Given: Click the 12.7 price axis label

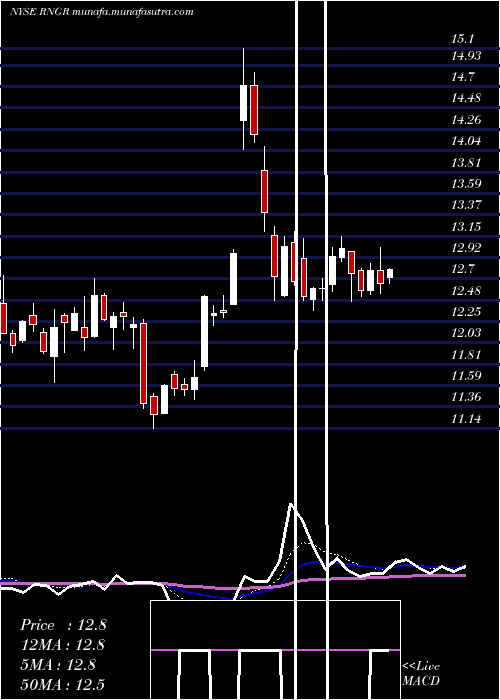Looking at the screenshot, I should [462, 269].
